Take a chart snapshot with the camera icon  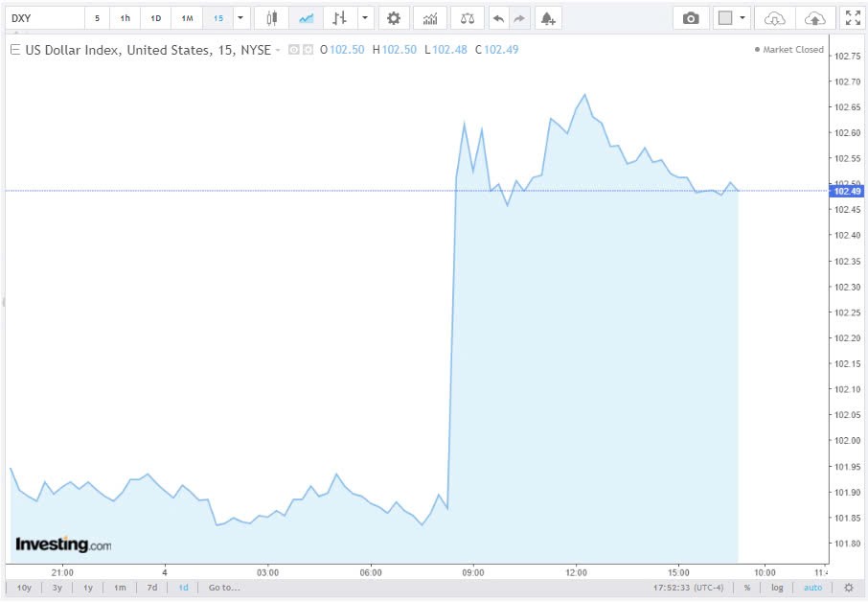[x=691, y=17]
